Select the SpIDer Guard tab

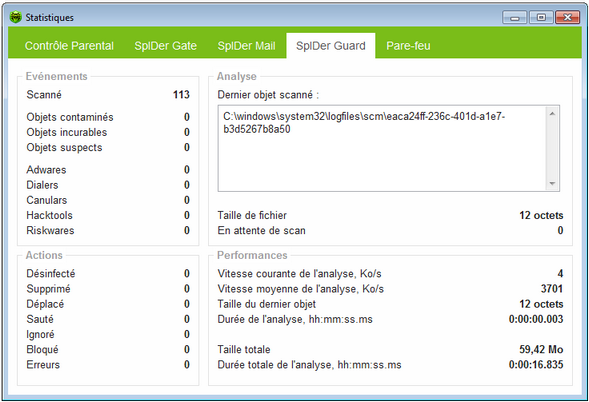[x=331, y=46]
